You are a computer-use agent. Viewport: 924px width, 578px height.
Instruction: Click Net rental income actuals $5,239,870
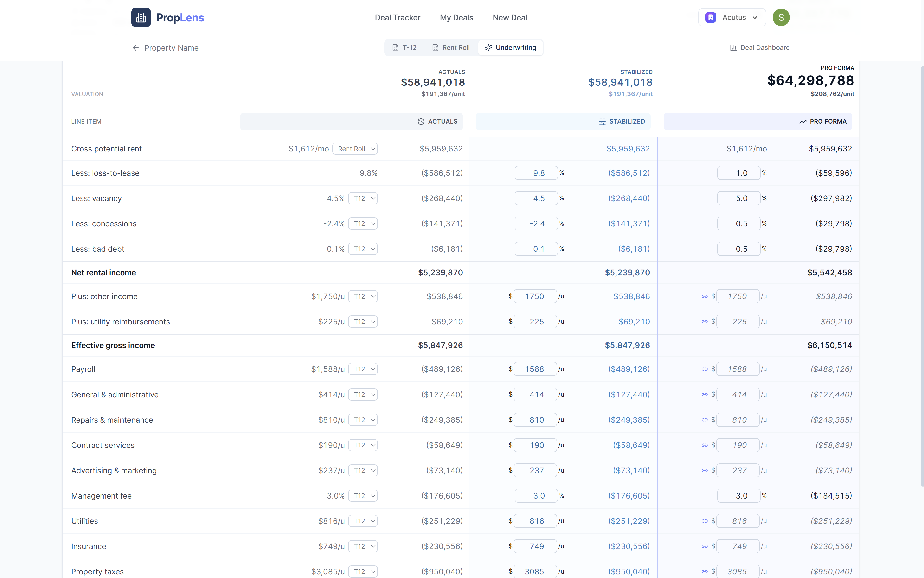tap(440, 273)
